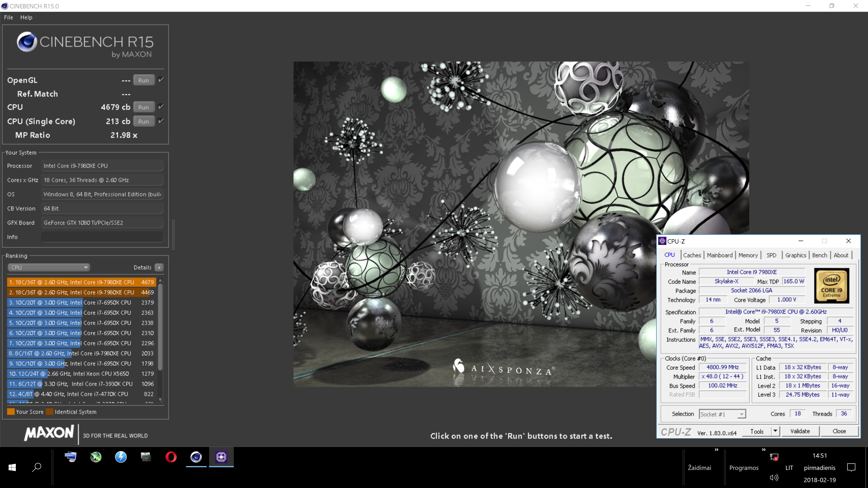Open Windows Start menu
868x488 pixels.
[12, 467]
